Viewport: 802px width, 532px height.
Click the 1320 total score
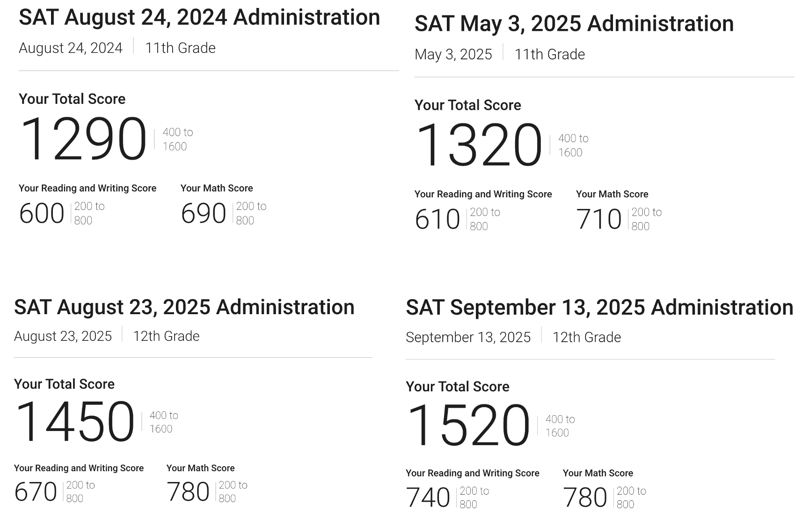pyautogui.click(x=479, y=144)
